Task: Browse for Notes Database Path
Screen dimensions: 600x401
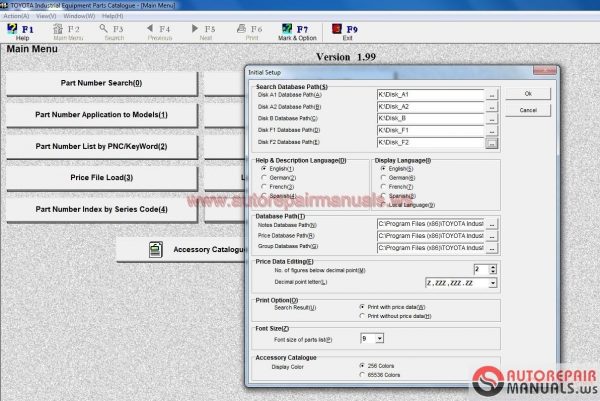Action: [x=492, y=224]
